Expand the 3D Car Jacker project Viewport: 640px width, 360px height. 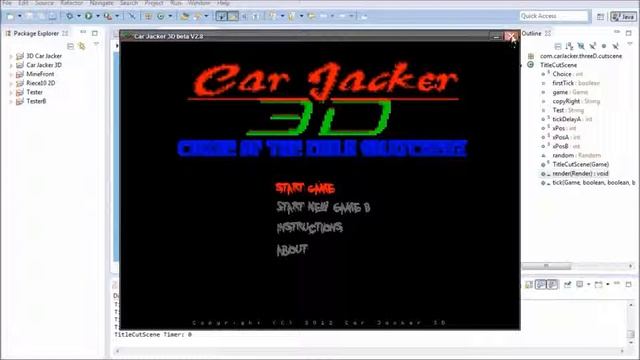point(11,56)
